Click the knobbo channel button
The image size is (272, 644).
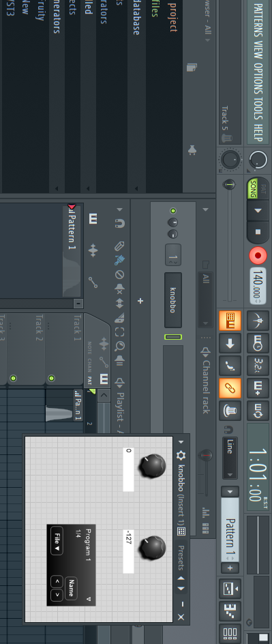tap(173, 300)
